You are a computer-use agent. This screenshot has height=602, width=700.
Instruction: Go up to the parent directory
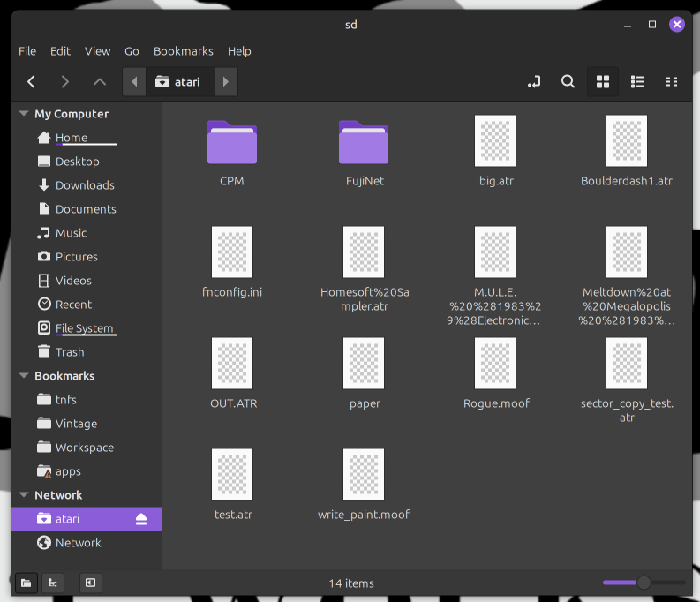tap(99, 82)
